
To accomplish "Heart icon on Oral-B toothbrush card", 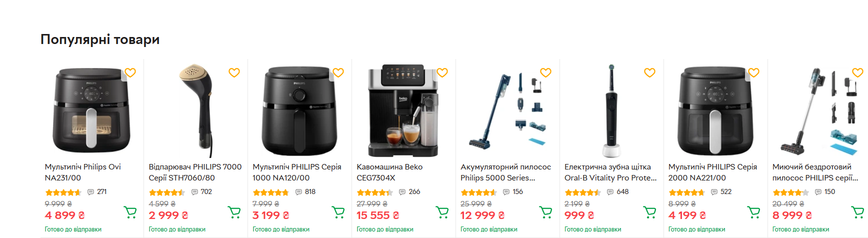I will [649, 72].
